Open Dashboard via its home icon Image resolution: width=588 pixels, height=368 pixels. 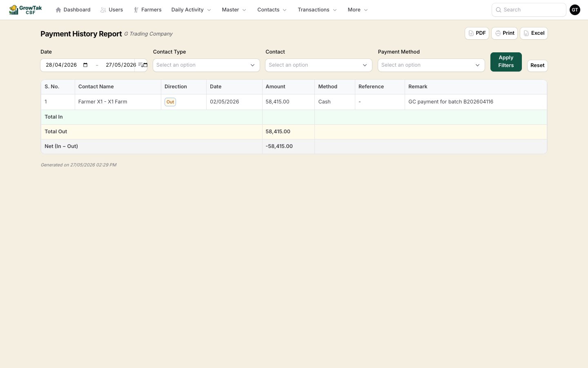click(x=58, y=10)
